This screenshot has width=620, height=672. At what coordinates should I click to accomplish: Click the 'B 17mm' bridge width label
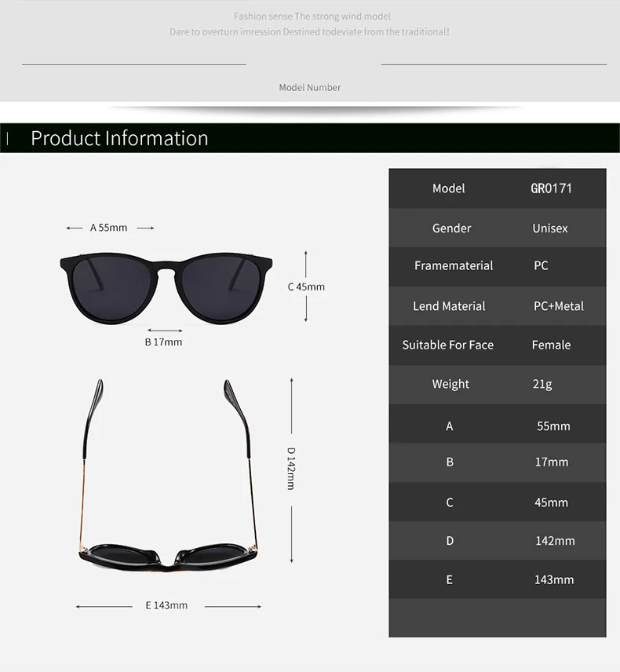(163, 342)
